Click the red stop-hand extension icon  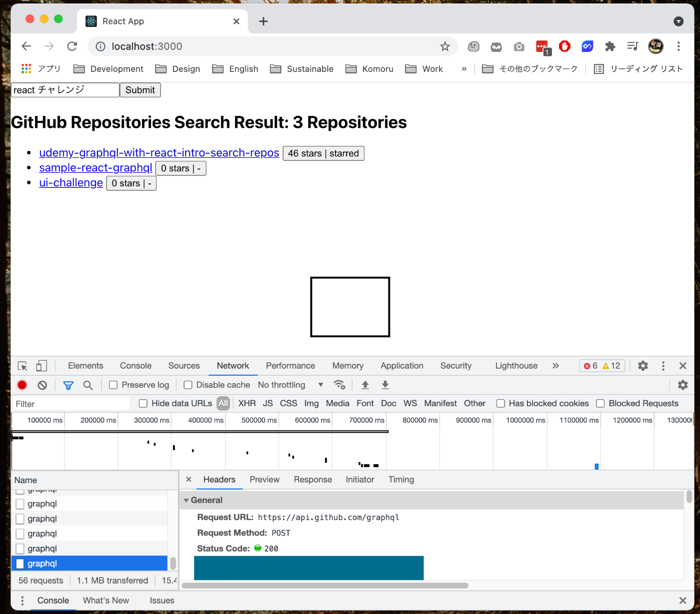[565, 46]
